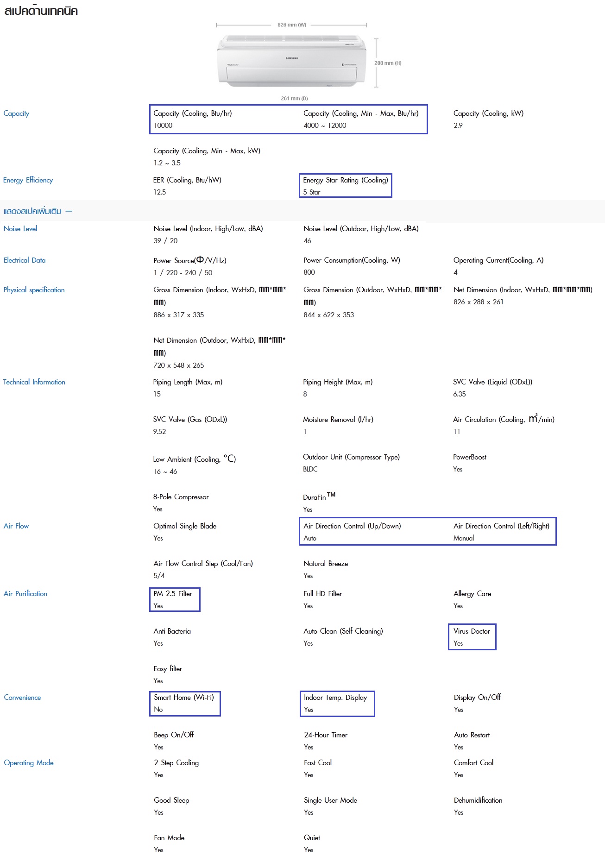Click the Energy Efficiency section heading
The width and height of the screenshot is (605, 868).
[x=28, y=180]
